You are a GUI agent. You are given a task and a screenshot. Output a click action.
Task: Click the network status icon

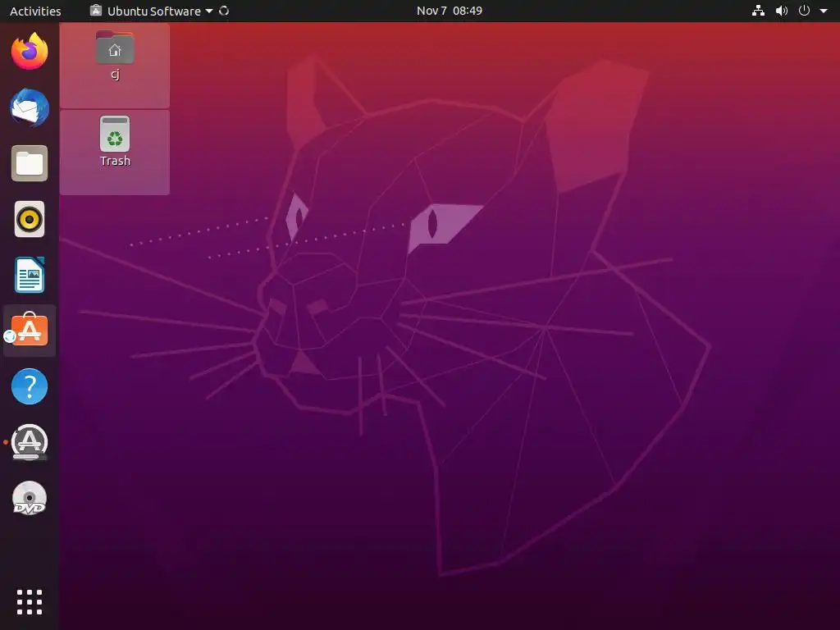(x=758, y=11)
